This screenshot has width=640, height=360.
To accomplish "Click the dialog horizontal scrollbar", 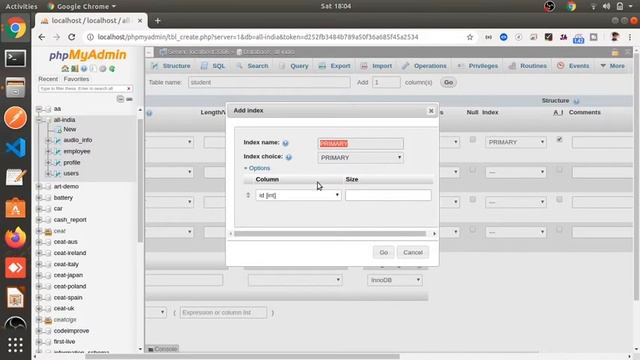I will (330, 234).
